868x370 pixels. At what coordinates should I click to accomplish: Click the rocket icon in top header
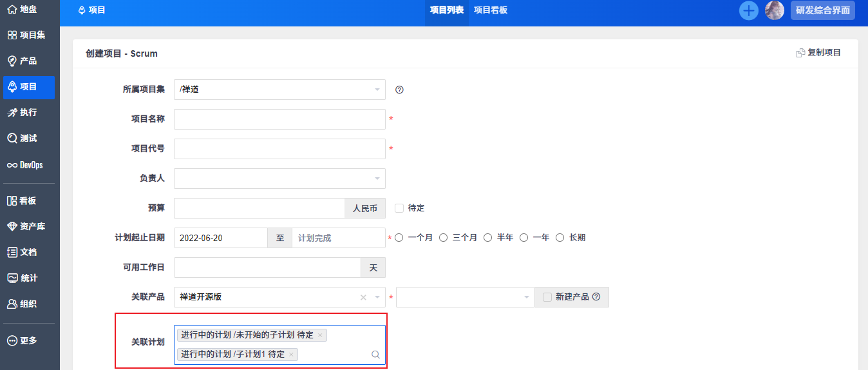tap(82, 10)
